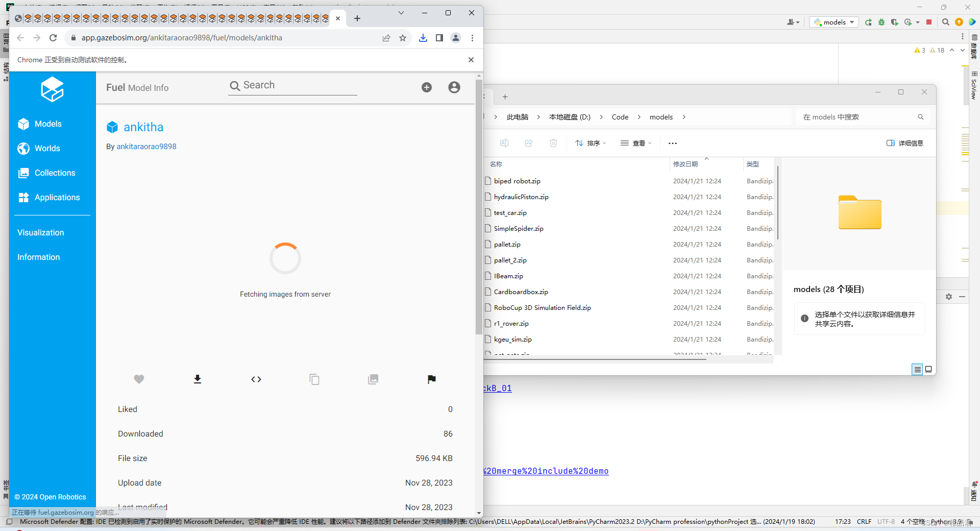Toggle Explorer details pane button
The image size is (980, 531).
pos(905,143)
